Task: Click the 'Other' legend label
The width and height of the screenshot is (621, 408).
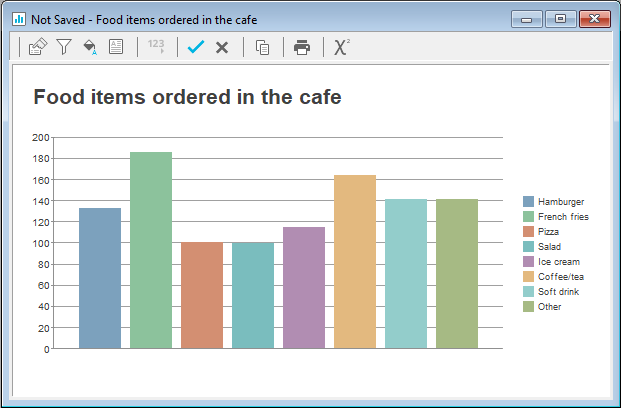Action: click(549, 307)
